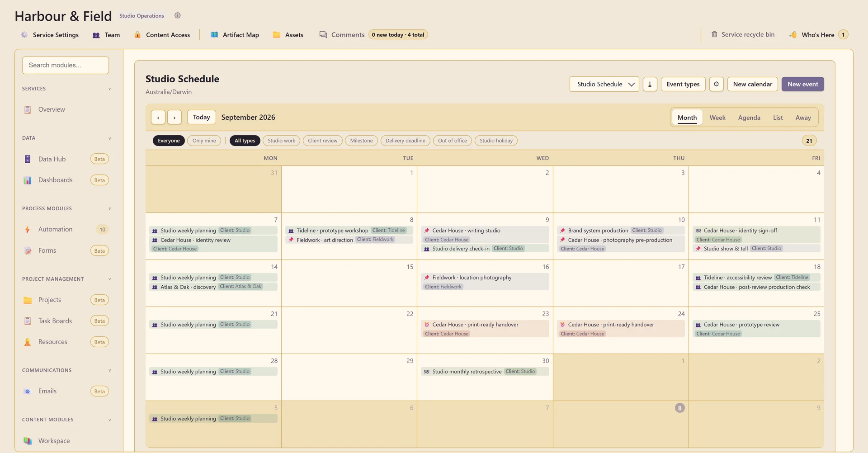Go to next month arrow
The height and width of the screenshot is (453, 868).
[175, 117]
